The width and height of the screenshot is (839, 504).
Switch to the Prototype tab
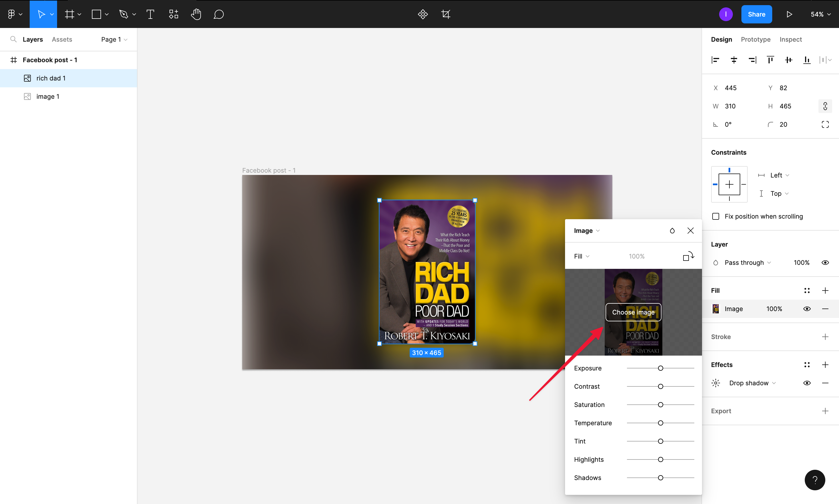[755, 39]
